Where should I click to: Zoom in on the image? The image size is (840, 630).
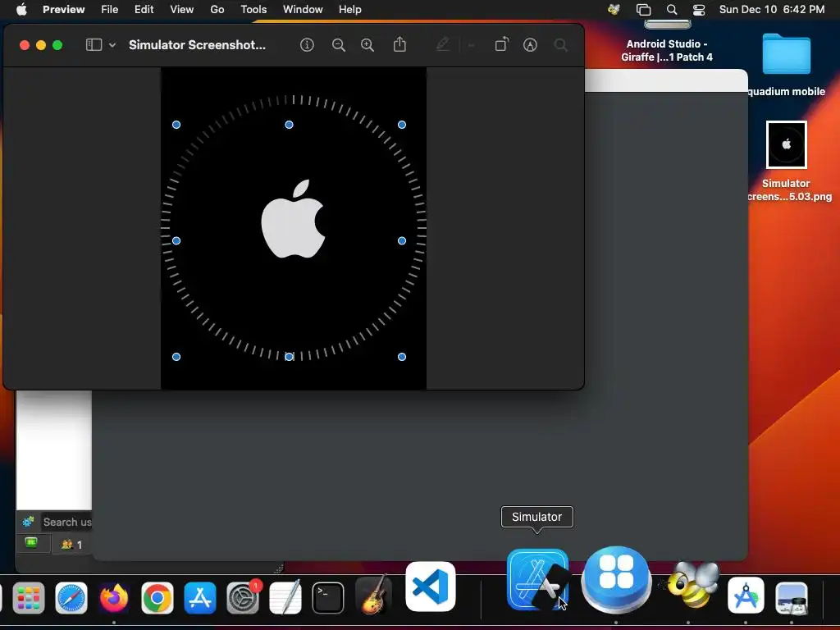coord(367,45)
